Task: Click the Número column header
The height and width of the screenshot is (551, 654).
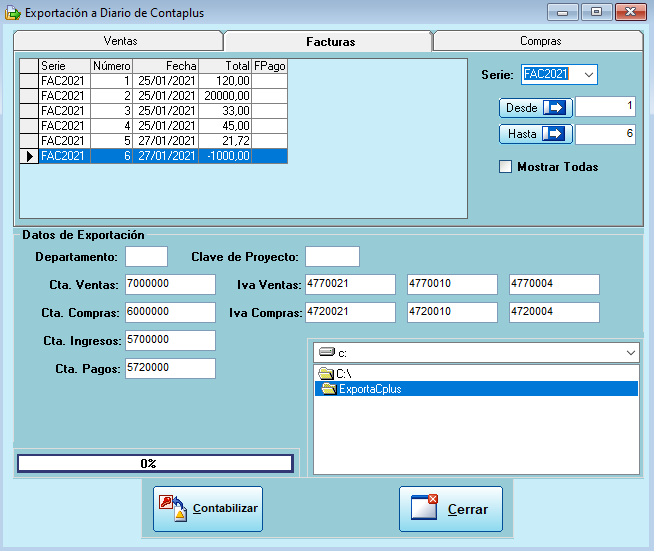Action: point(111,66)
